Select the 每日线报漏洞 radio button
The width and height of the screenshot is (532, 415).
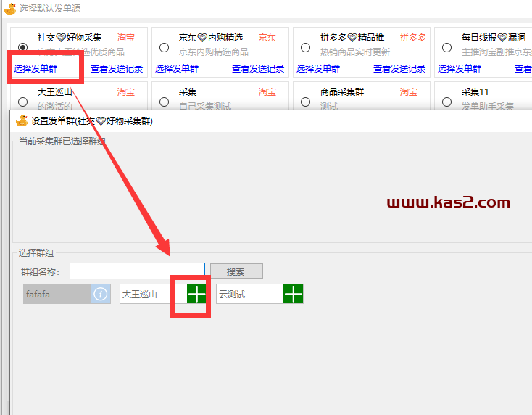(x=447, y=47)
